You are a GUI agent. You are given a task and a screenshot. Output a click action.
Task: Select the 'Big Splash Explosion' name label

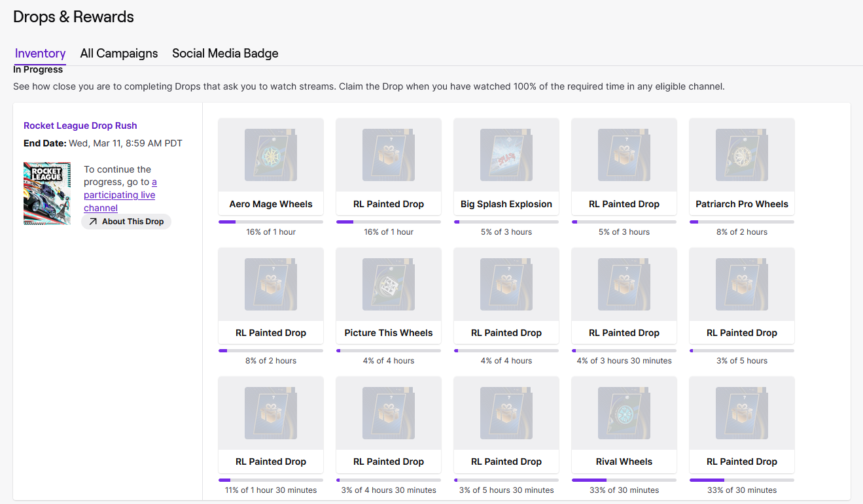(506, 204)
